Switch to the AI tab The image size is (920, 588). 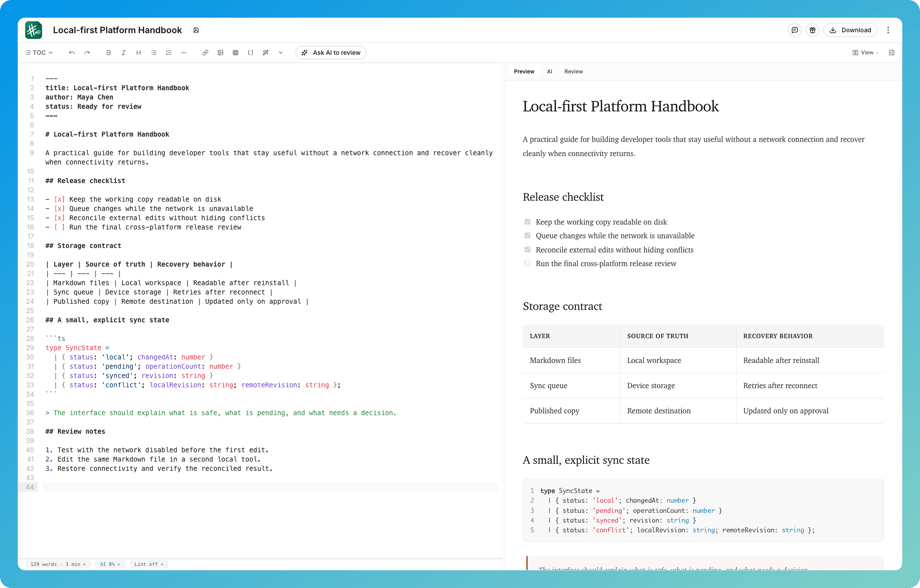click(549, 72)
